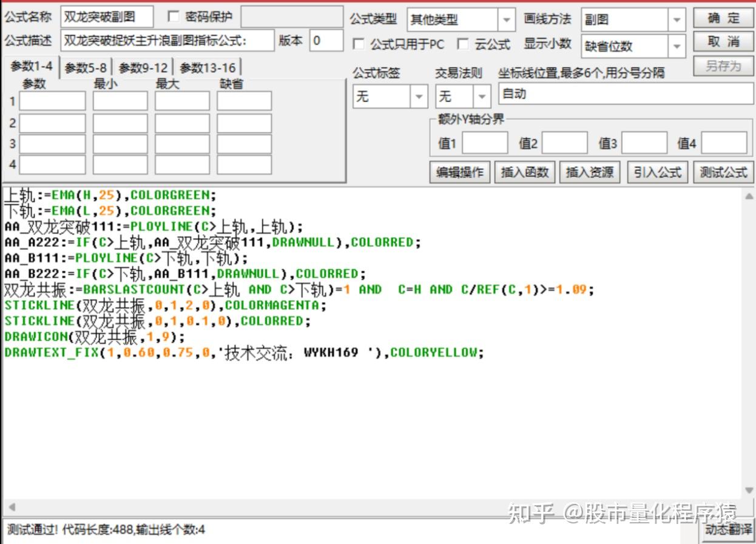Toggle 云公式 checkbox

coord(463,44)
